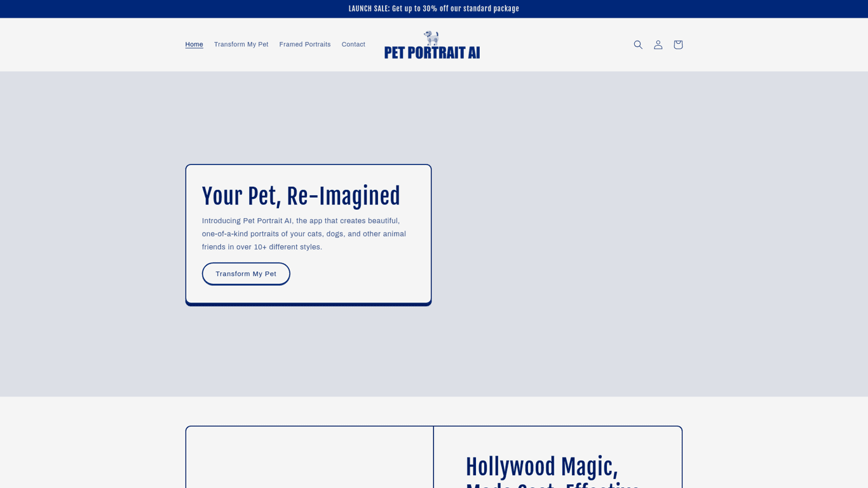868x488 pixels.
Task: Click the PET PORTRAIT AI logo text
Action: click(432, 53)
